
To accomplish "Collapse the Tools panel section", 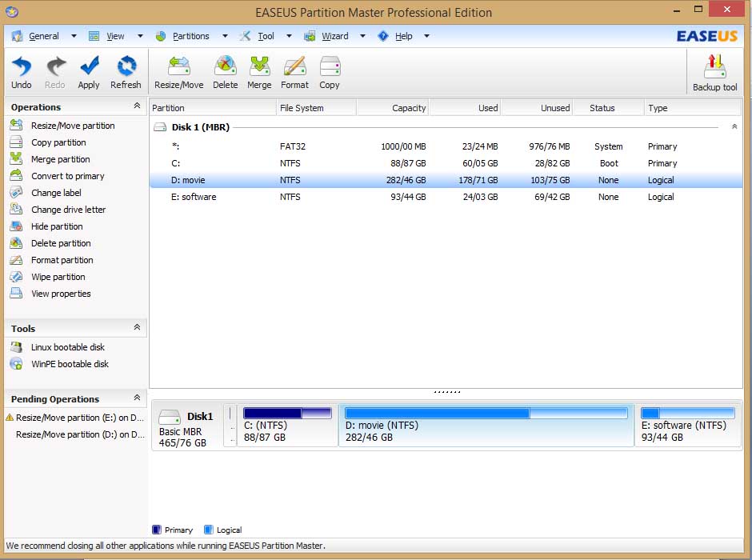I will (137, 328).
